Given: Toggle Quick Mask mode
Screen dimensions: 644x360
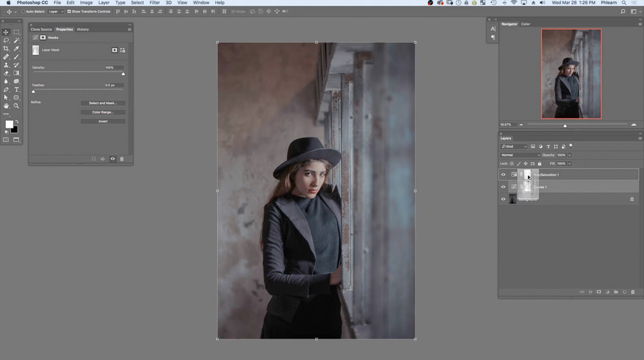Looking at the screenshot, I should (6, 140).
